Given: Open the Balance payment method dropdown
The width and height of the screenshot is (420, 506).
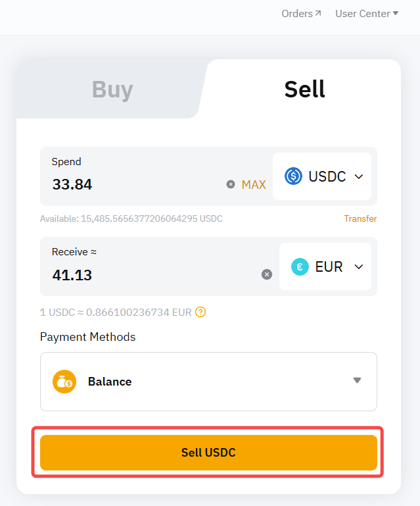Looking at the screenshot, I should (357, 381).
